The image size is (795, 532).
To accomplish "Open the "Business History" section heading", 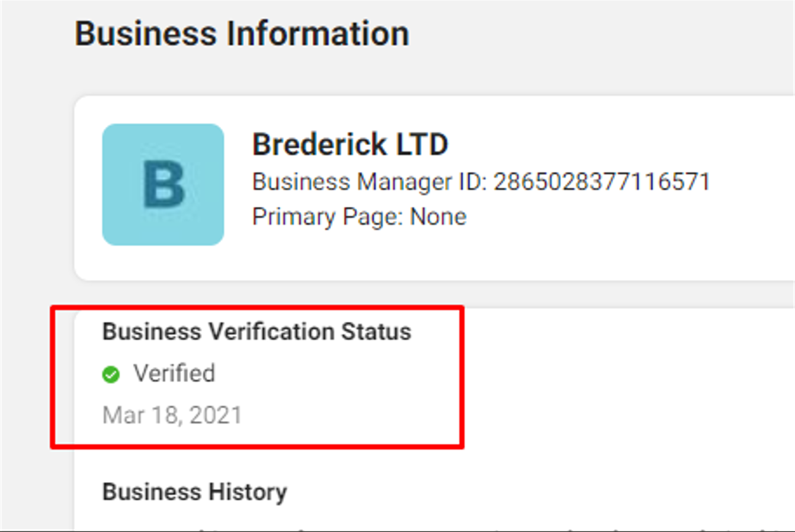I will tap(194, 492).
